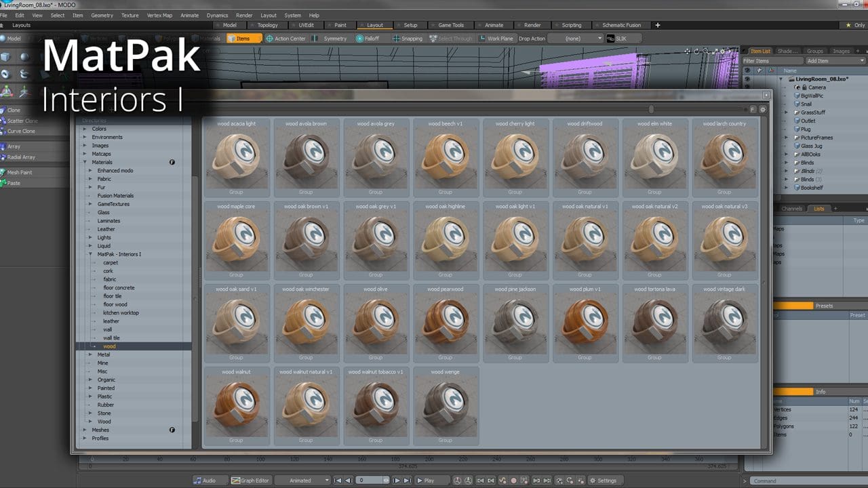The height and width of the screenshot is (488, 868).
Task: Open the Add Item dropdown
Action: point(835,61)
